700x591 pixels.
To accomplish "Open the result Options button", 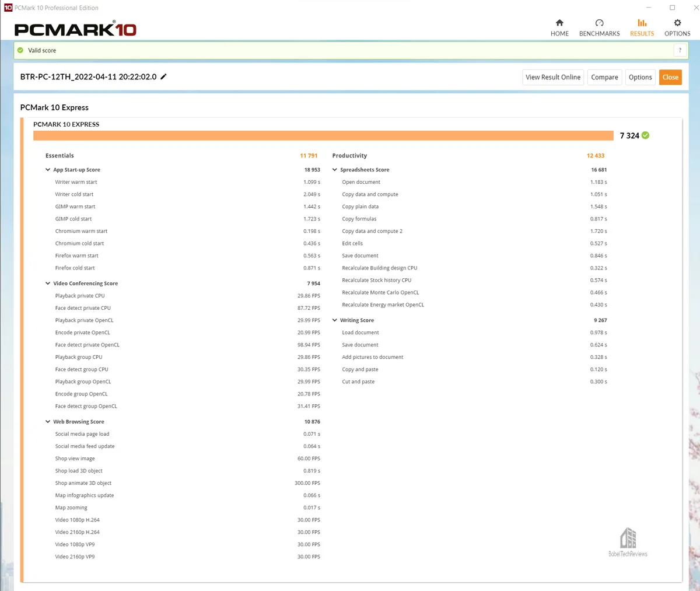I will coord(640,77).
